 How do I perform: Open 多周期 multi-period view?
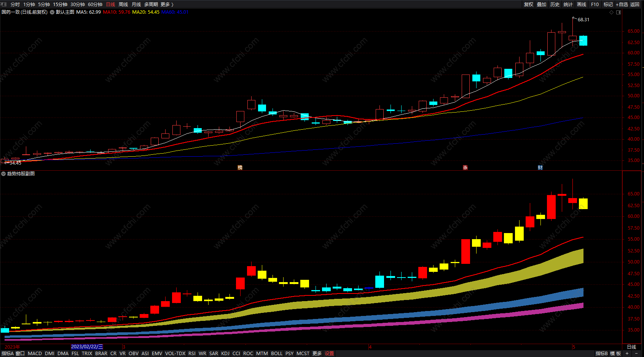151,4
